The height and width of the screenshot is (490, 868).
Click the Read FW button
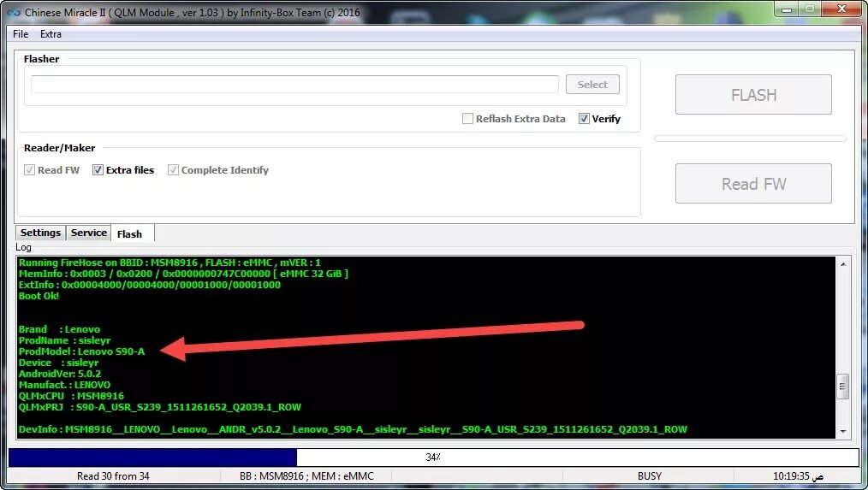753,184
